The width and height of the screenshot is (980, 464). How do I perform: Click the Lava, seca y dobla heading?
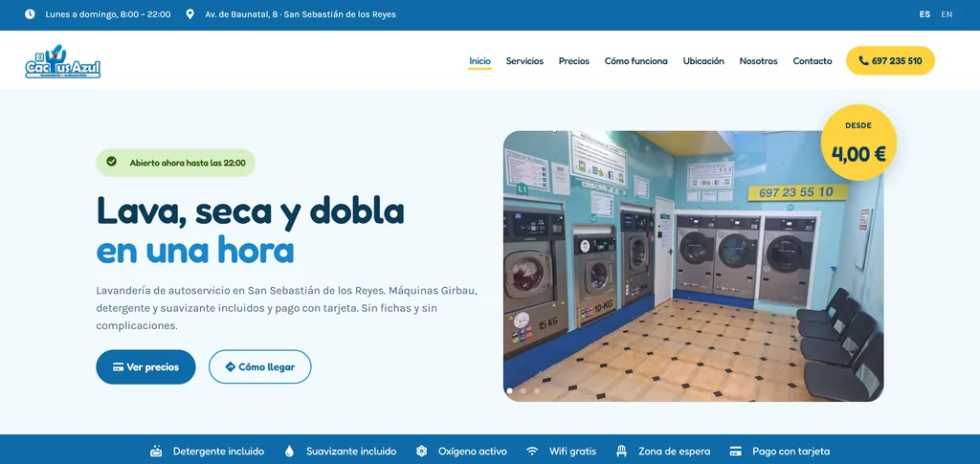click(250, 210)
